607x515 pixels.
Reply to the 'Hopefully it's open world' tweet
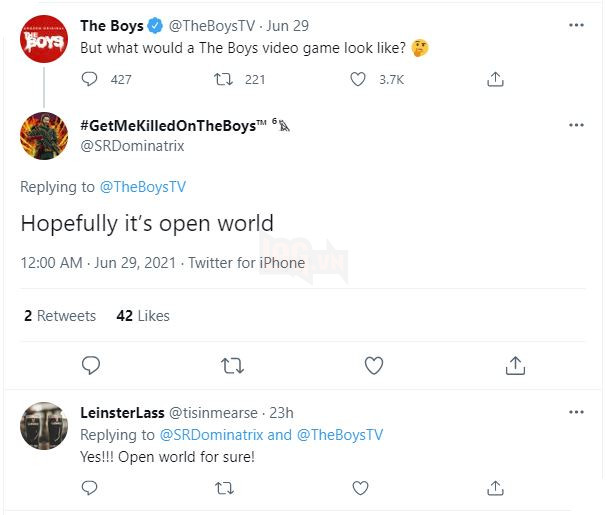90,366
